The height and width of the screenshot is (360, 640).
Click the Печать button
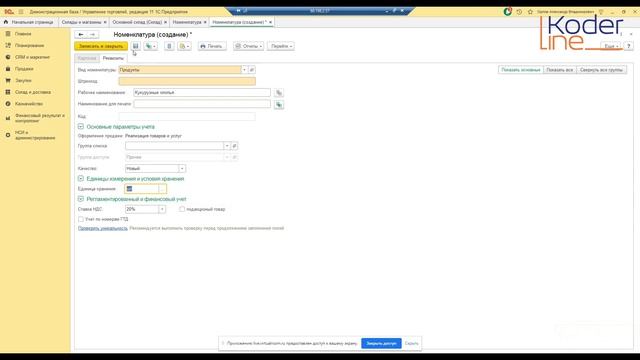pos(211,46)
